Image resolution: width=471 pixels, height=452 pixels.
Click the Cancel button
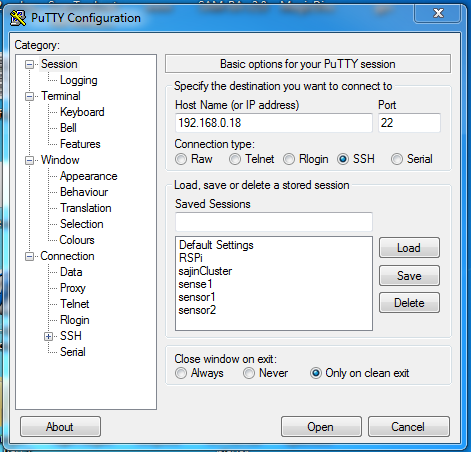[x=409, y=426]
